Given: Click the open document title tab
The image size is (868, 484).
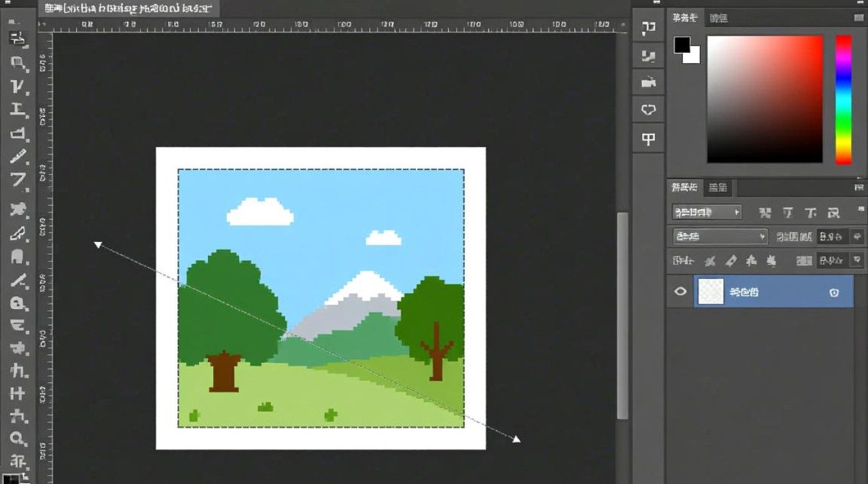Looking at the screenshot, I should 128,9.
